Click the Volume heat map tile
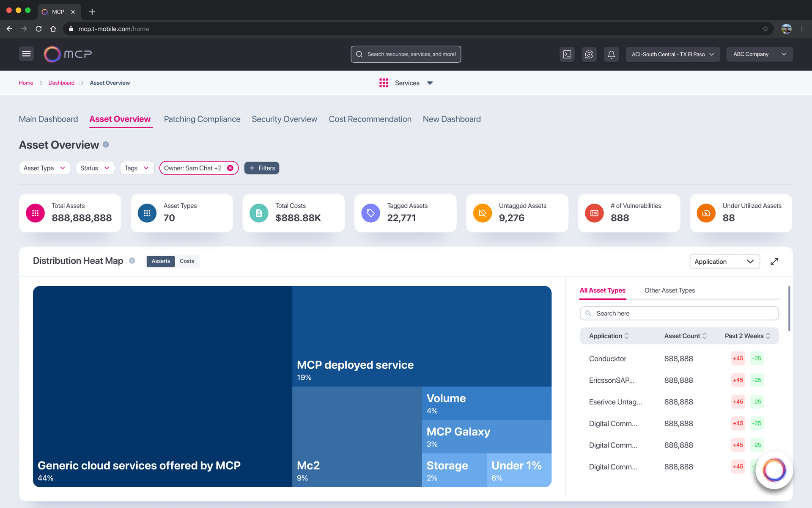 point(487,403)
